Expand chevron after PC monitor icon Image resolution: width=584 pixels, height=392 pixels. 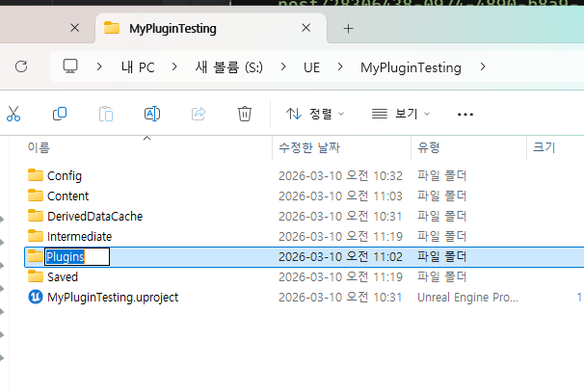click(99, 67)
